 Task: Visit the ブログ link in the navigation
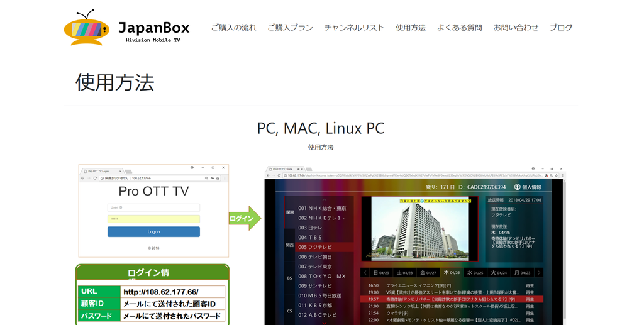tap(561, 28)
